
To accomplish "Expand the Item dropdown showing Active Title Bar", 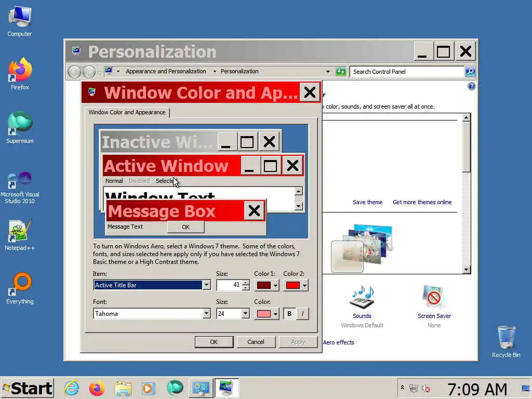I will point(206,285).
